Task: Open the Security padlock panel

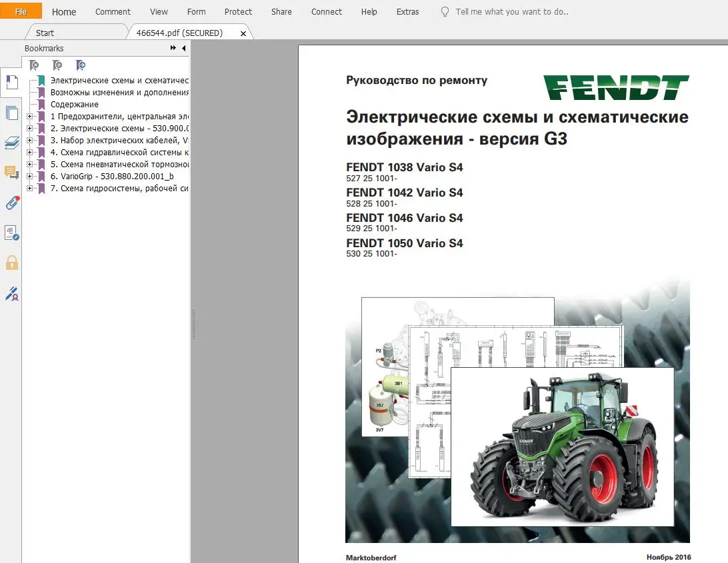Action: [11, 263]
